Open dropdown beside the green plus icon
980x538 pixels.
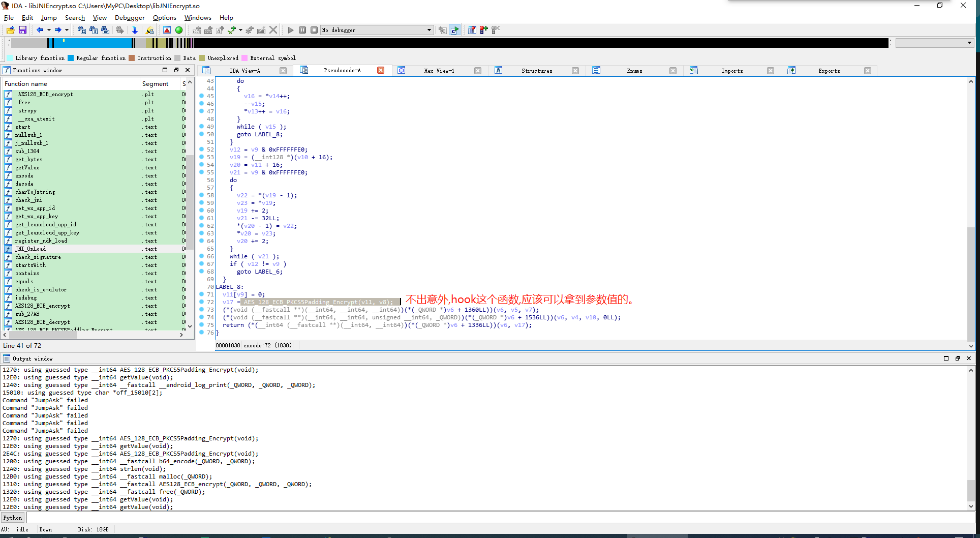[240, 30]
